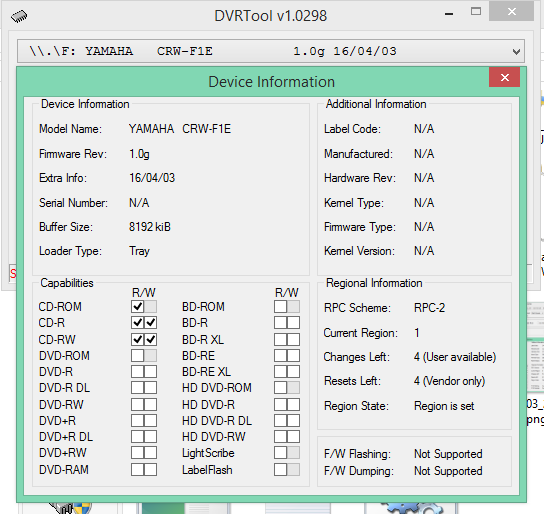This screenshot has height=514, width=544.
Task: Click the Serial Number label
Action: point(73,203)
